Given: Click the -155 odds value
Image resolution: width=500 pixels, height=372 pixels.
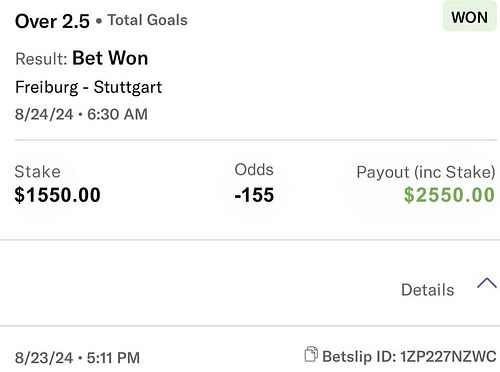Looking at the screenshot, I should point(254,195).
